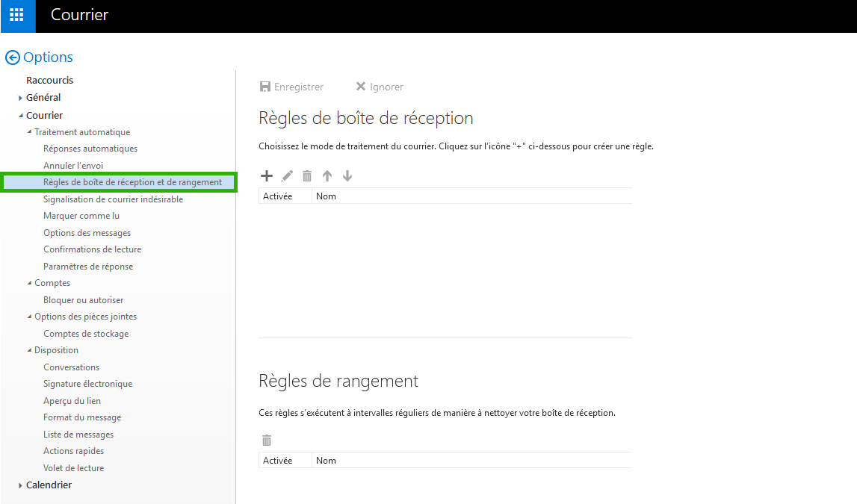Open the app launcher grid icon
Image resolution: width=857 pixels, height=504 pixels.
pos(17,15)
